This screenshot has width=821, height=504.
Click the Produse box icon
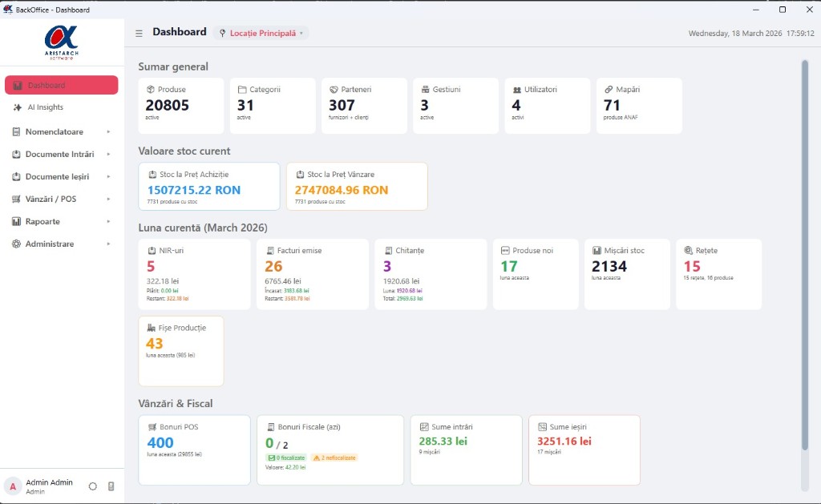(150, 90)
